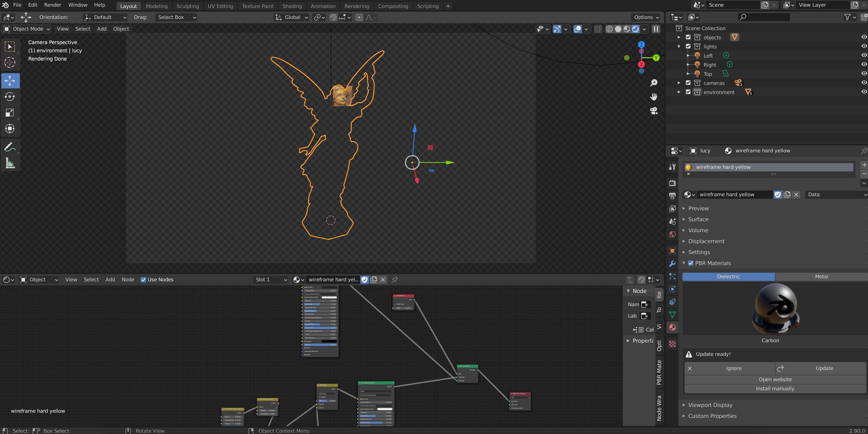Switch to material preview shading
The width and height of the screenshot is (868, 434).
627,29
